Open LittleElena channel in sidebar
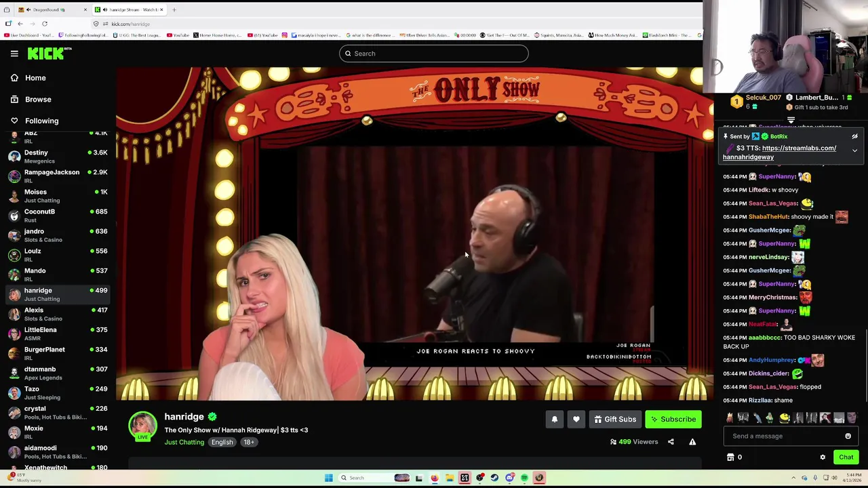 (58, 333)
